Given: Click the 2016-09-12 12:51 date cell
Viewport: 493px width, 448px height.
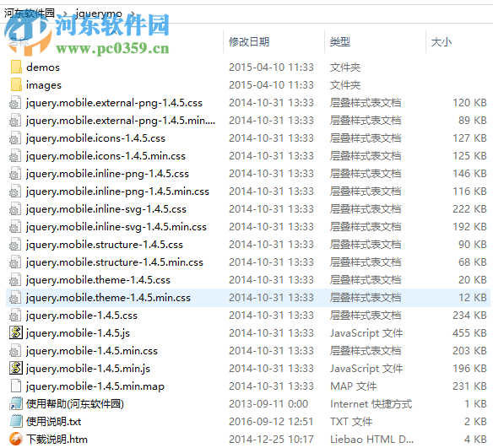Looking at the screenshot, I should click(x=271, y=422).
